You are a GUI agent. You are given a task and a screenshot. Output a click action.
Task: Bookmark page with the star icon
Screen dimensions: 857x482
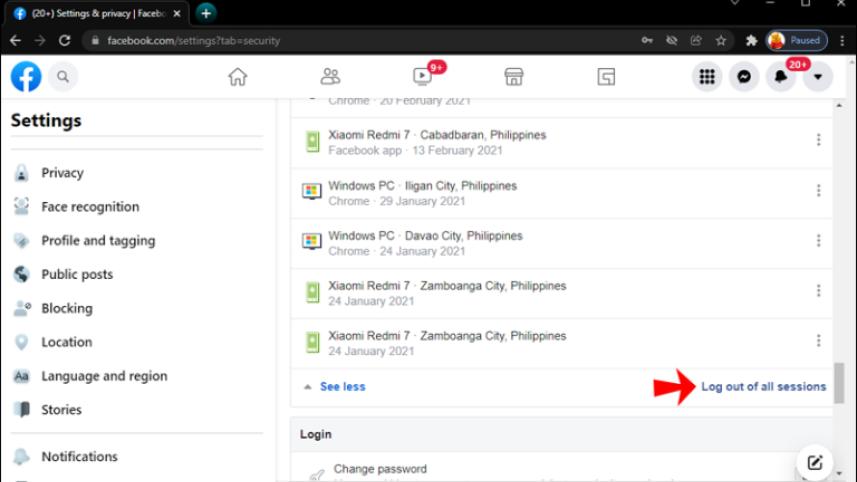[720, 41]
